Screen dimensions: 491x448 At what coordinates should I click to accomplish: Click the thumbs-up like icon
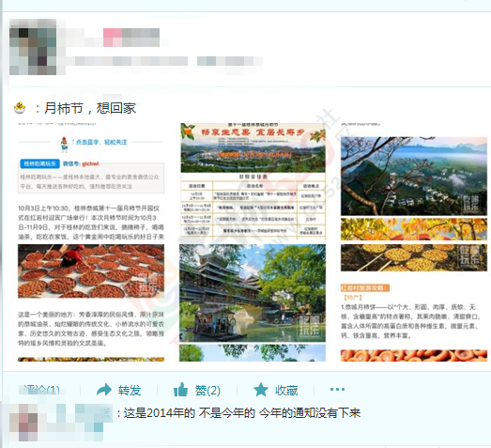[180, 390]
